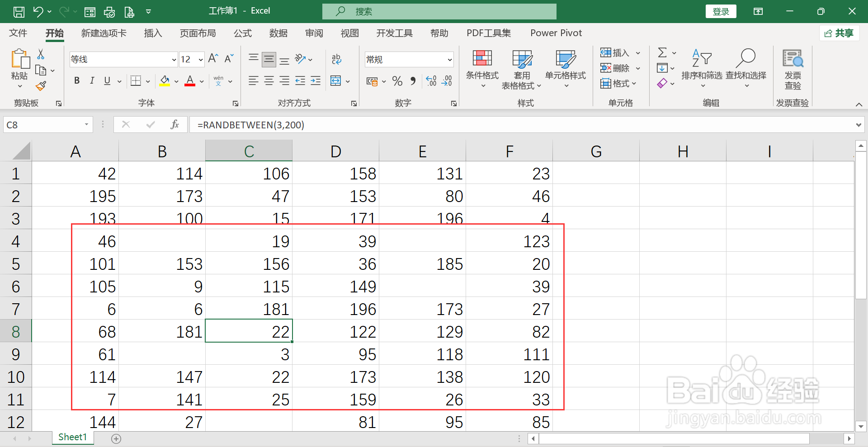This screenshot has width=868, height=447.
Task: Click the Merge and Center icon
Action: [x=336, y=81]
